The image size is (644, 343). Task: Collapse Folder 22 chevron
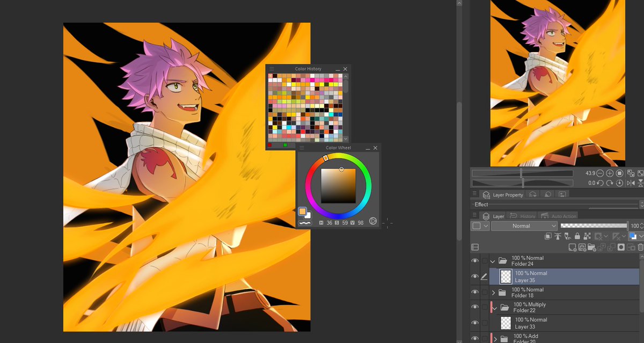[x=495, y=308]
